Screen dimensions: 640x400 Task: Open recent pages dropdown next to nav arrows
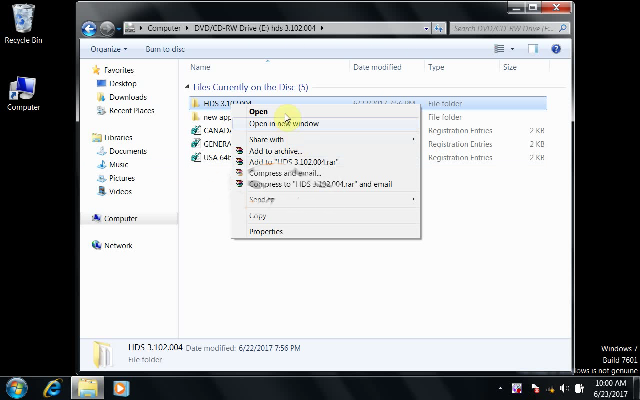[x=119, y=29]
